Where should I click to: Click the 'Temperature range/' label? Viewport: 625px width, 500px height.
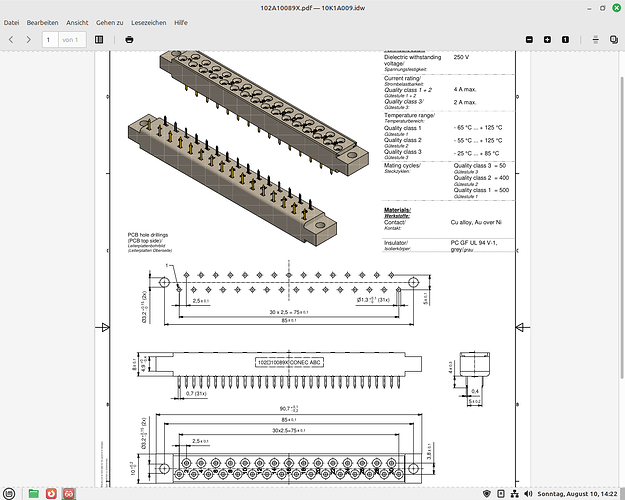[409, 115]
